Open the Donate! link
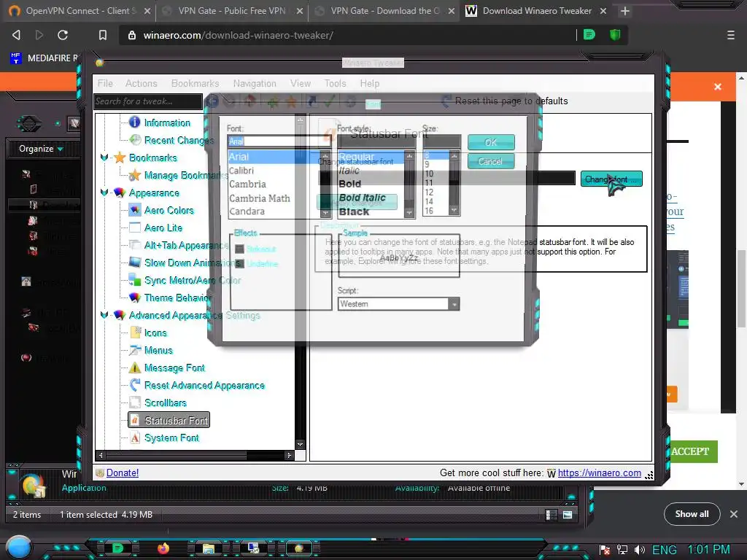 [123, 472]
